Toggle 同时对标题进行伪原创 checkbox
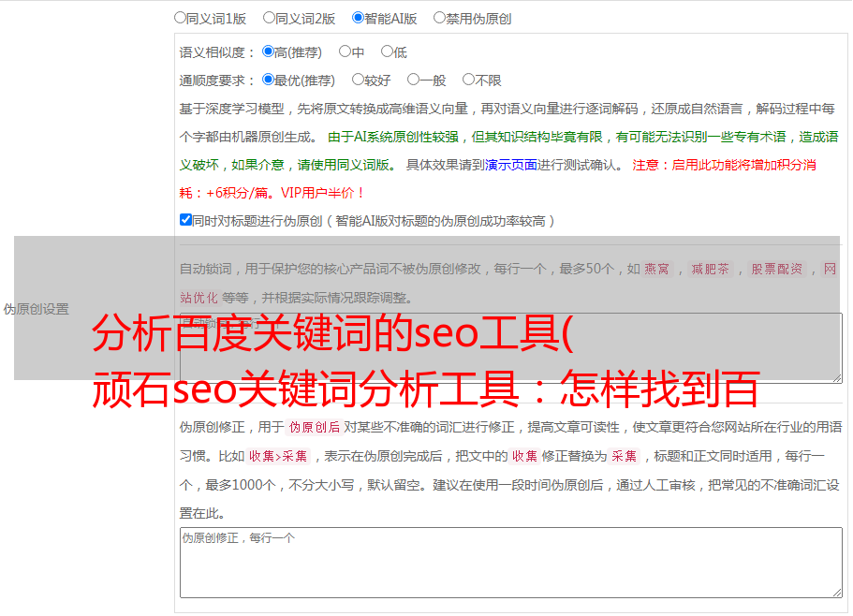The height and width of the screenshot is (616, 853). (x=185, y=220)
